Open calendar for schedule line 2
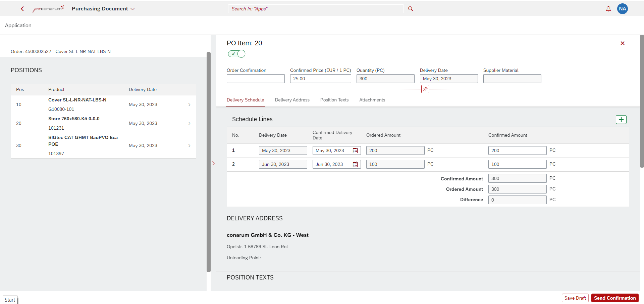Viewport: 644px width, 304px height. pos(355,164)
